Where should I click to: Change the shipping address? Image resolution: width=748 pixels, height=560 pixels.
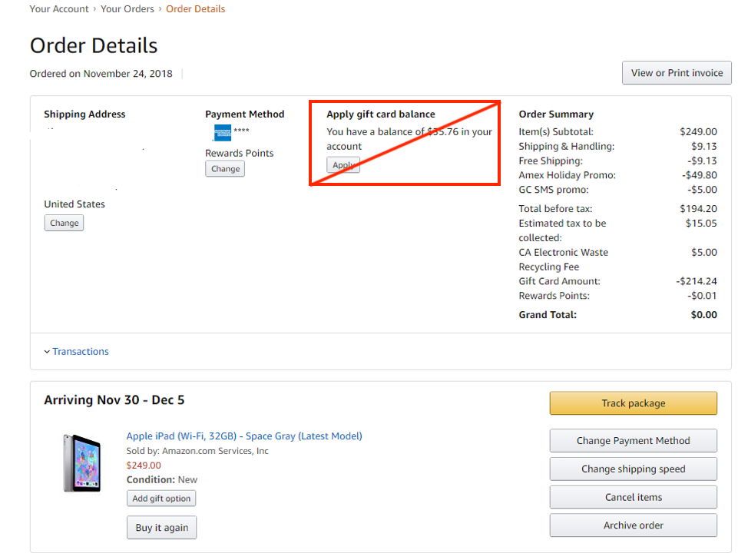64,223
